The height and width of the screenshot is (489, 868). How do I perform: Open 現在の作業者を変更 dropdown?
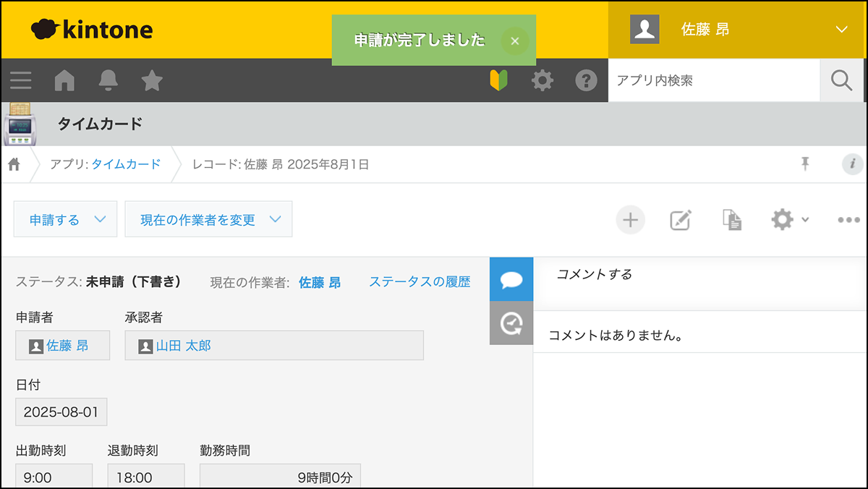coord(208,220)
